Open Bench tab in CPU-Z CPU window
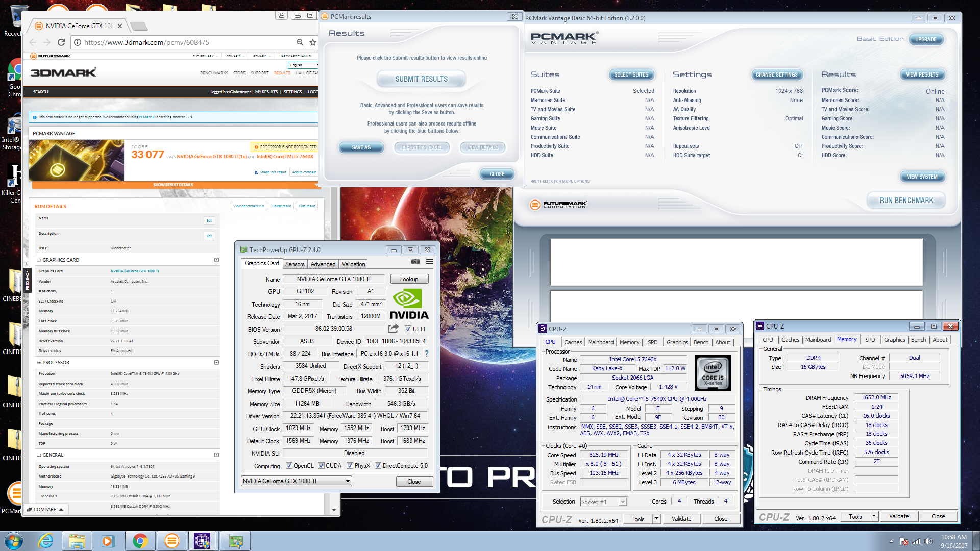 pyautogui.click(x=701, y=342)
